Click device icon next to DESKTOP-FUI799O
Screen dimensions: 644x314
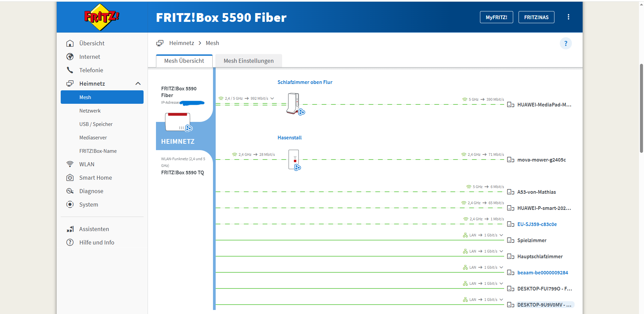click(x=511, y=289)
